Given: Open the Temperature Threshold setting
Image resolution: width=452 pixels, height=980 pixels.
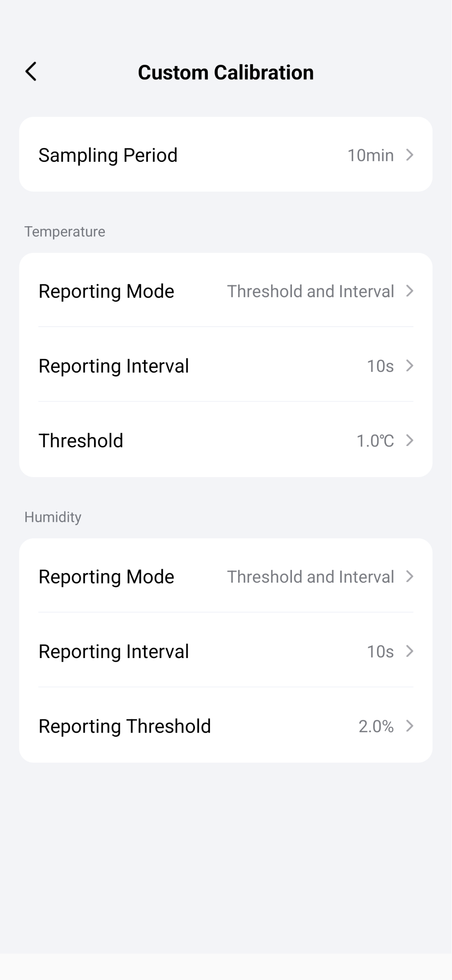Looking at the screenshot, I should [x=81, y=441].
